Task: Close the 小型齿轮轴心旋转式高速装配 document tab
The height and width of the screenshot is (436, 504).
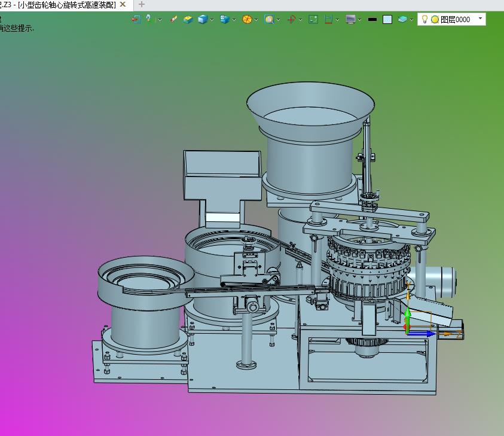Action: pyautogui.click(x=123, y=5)
